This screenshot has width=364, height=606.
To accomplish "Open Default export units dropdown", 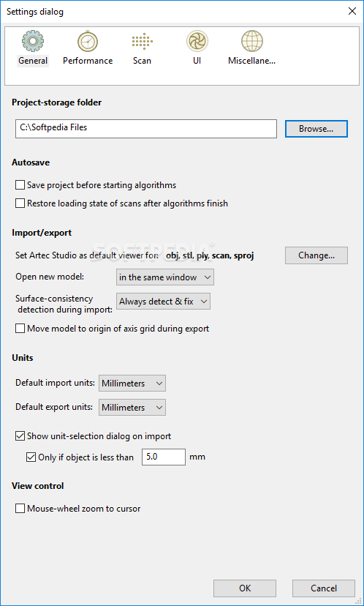I will 132,408.
